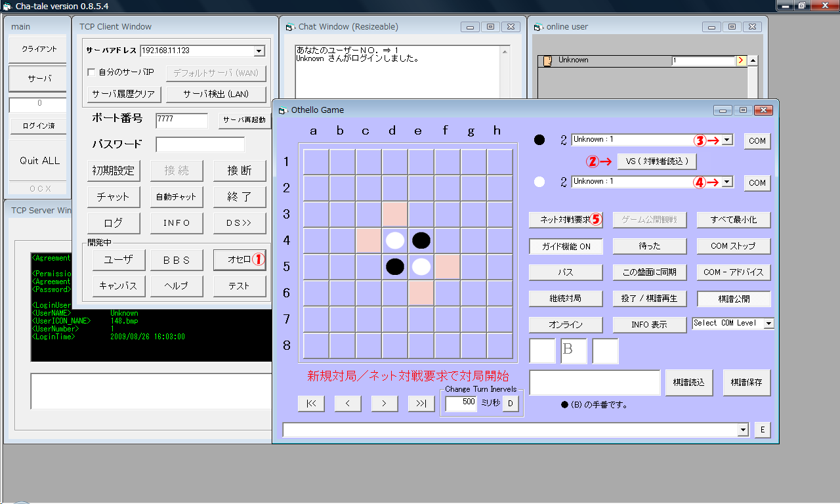Click the オセロ button in the 開発中 group

coord(240,260)
